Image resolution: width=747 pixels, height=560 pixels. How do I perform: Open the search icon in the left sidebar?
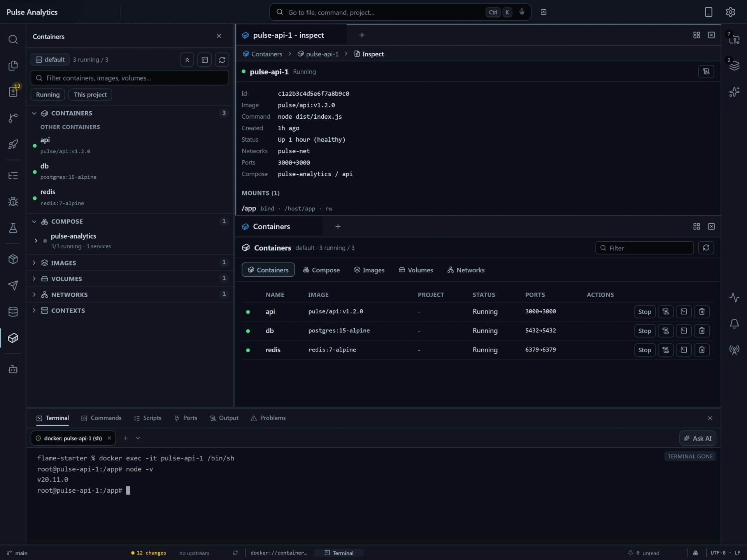point(13,39)
